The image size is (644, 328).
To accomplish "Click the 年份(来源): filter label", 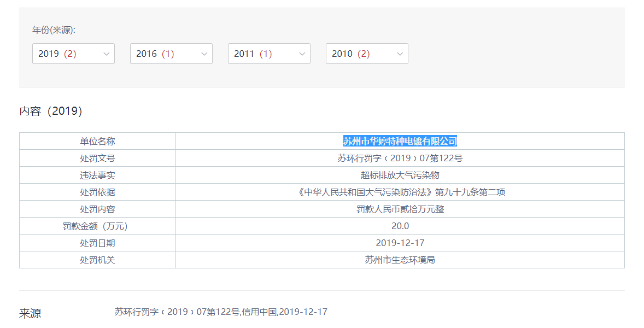I will [54, 30].
